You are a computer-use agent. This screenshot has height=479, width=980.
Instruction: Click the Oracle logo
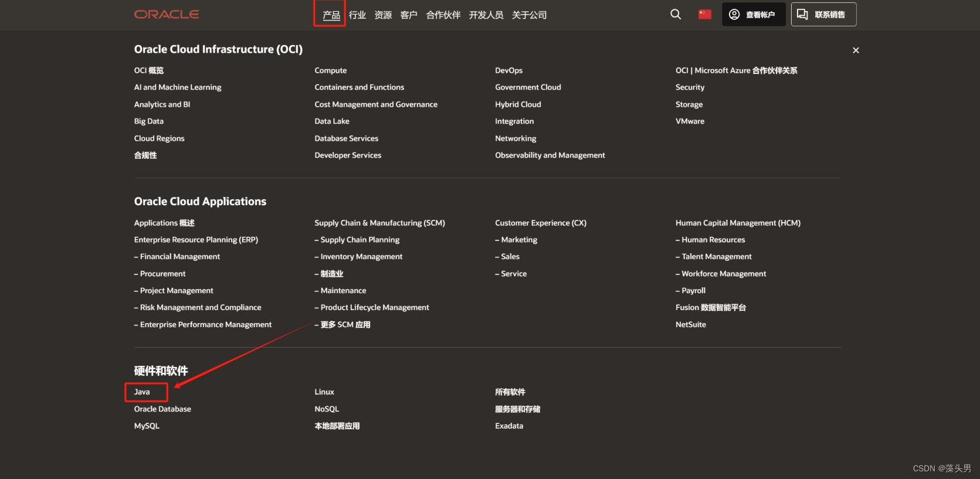coord(167,14)
